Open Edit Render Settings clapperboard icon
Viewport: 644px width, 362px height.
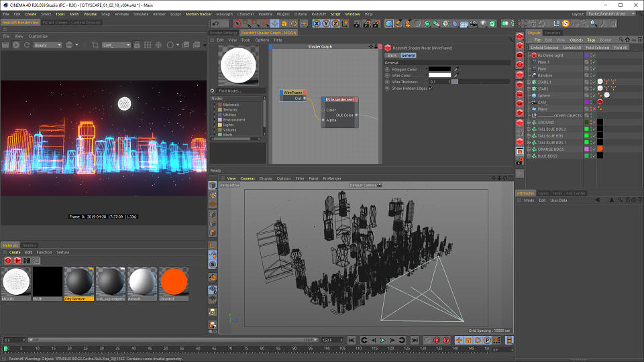click(x=376, y=23)
